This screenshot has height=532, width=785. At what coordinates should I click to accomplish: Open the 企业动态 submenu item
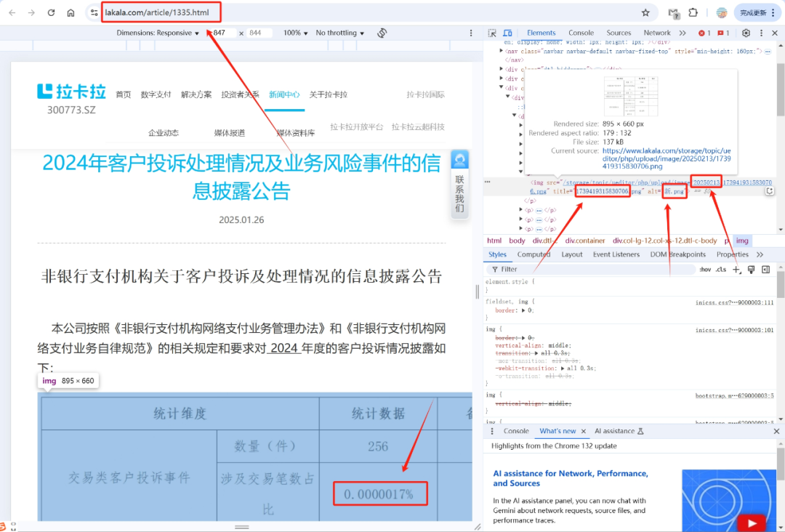point(164,133)
